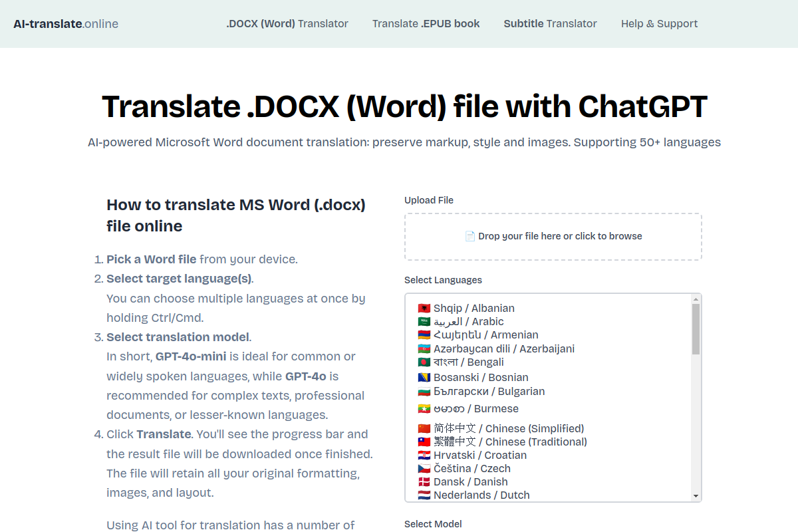The width and height of the screenshot is (798, 532).
Task: Open the .DOCX (Word) Translator page
Action: [287, 24]
